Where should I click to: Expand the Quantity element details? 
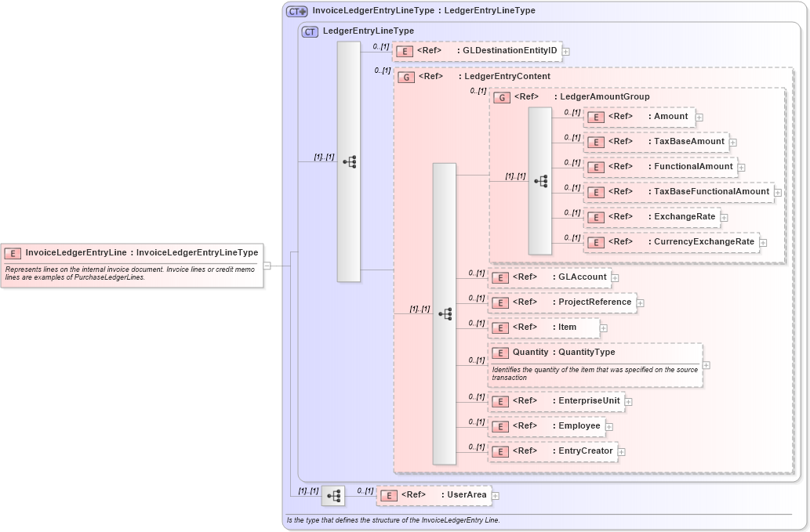coord(705,364)
